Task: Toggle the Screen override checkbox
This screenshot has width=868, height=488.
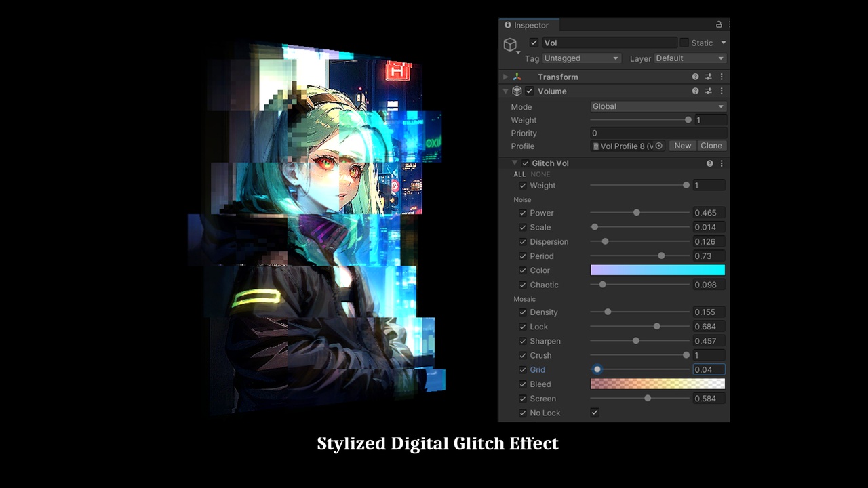Action: 522,399
